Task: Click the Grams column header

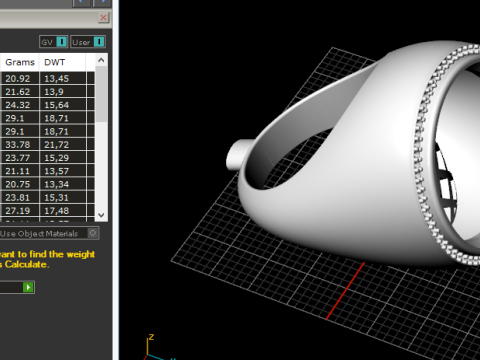Action: click(20, 62)
